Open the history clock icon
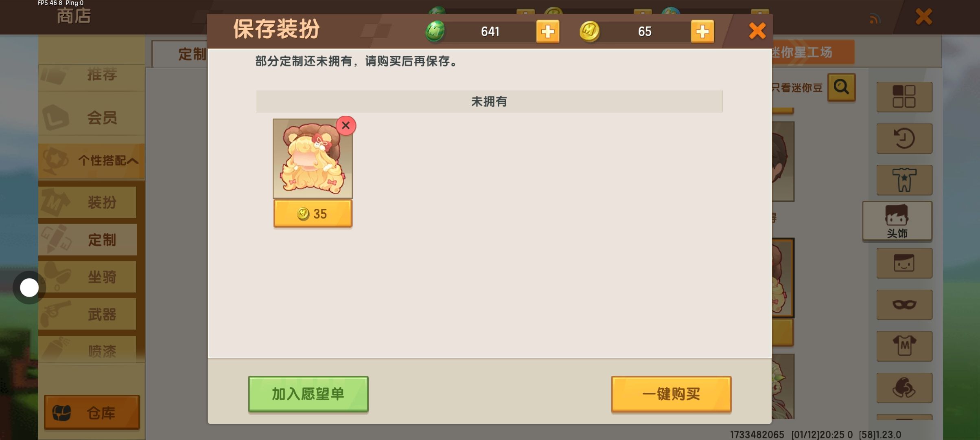 (904, 139)
